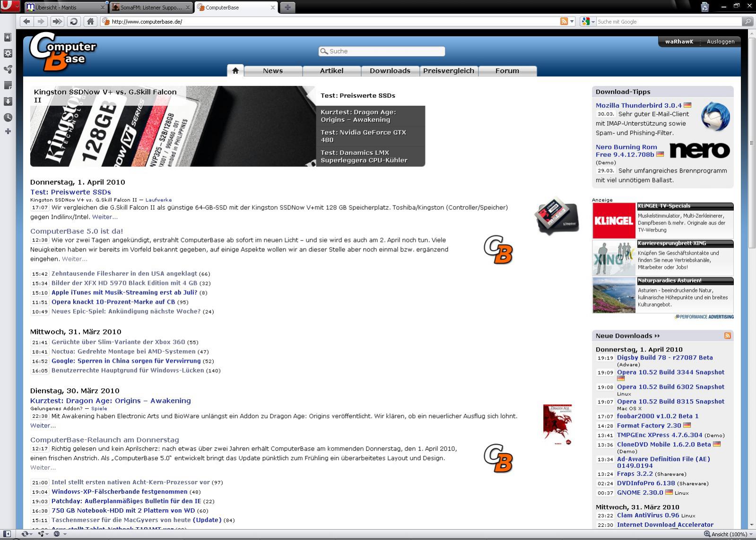
Task: Open the Opera main menu button
Action: (10, 7)
